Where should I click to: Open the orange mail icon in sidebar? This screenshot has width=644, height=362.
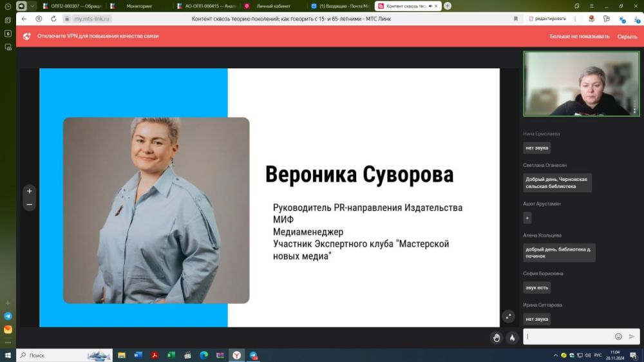pos(8,329)
